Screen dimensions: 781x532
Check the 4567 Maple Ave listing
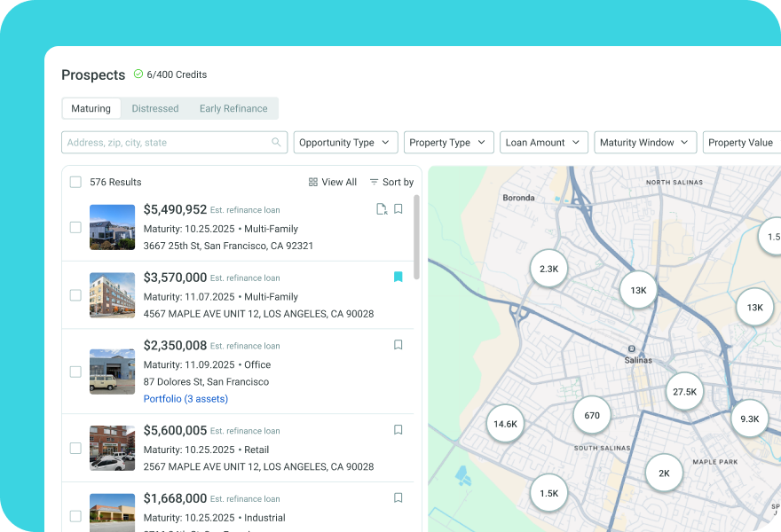[x=75, y=295]
